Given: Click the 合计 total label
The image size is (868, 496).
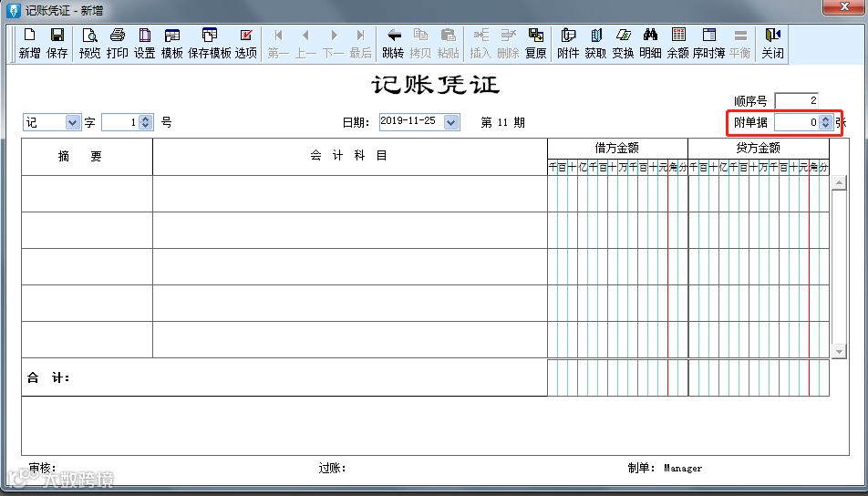Looking at the screenshot, I should tap(48, 378).
